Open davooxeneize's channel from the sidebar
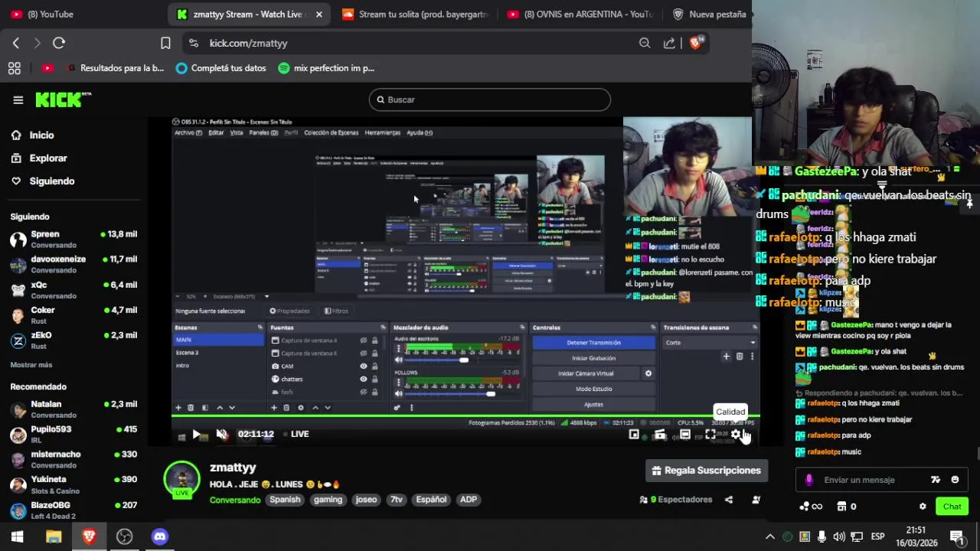This screenshot has width=980, height=551. click(x=73, y=264)
